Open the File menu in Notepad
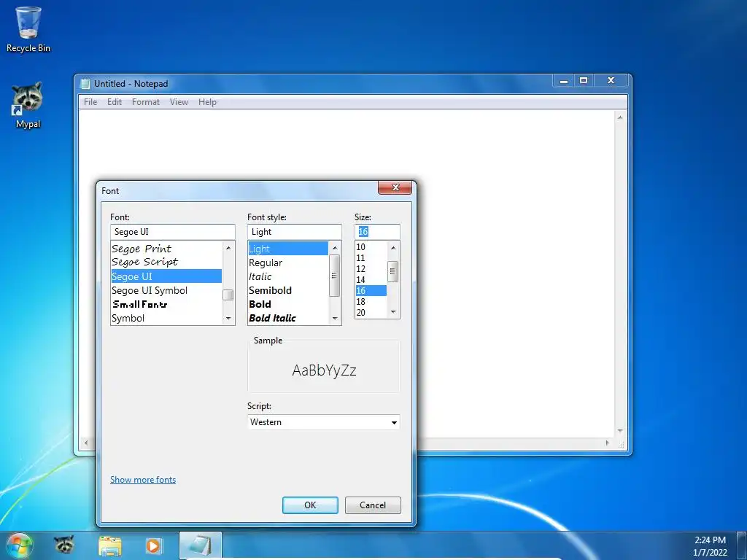Screen dimensions: 747x560 (90, 102)
